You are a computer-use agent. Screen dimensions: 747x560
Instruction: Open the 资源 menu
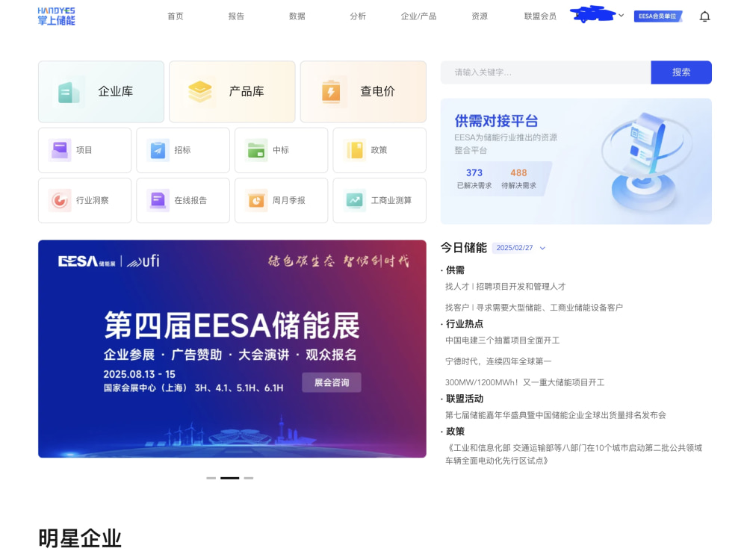tap(480, 16)
